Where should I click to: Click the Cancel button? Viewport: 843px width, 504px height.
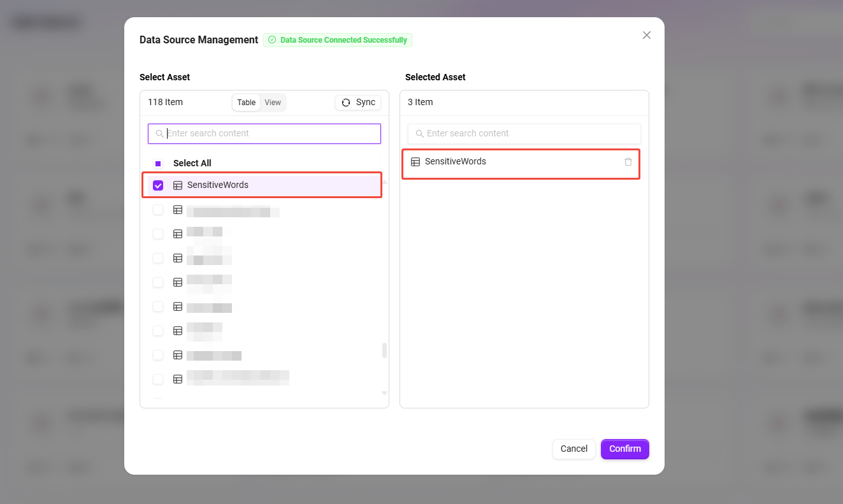(x=573, y=449)
